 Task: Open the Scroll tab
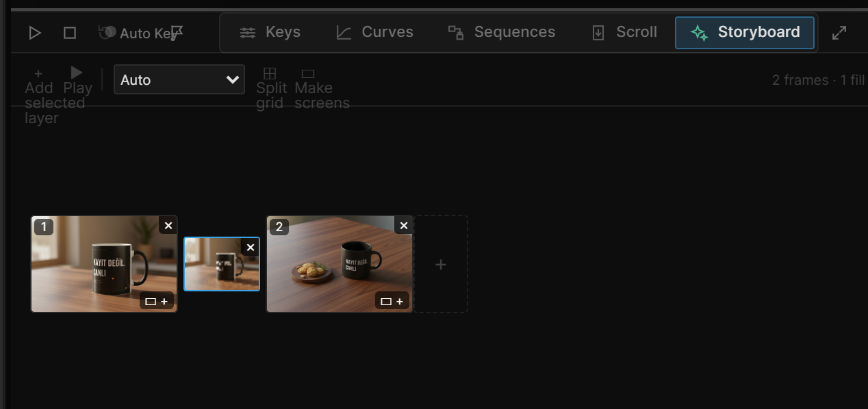pos(624,32)
